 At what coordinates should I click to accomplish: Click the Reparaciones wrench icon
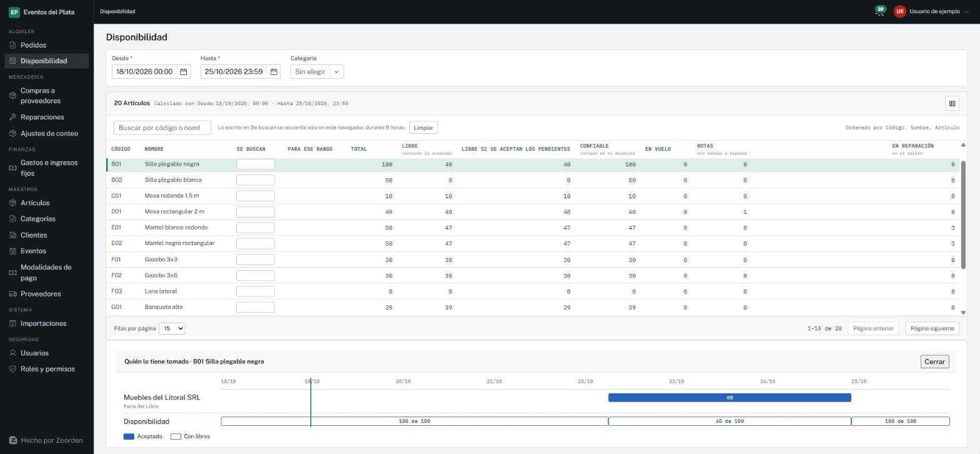(x=13, y=117)
